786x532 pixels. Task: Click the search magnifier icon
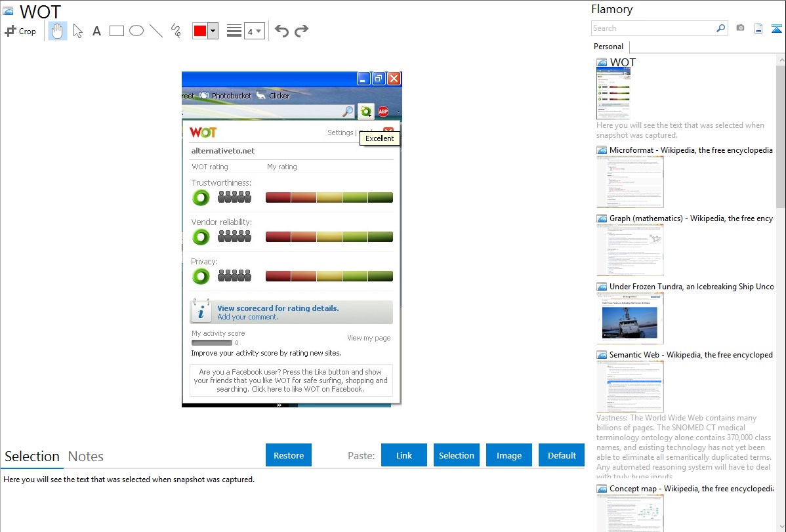(x=720, y=28)
